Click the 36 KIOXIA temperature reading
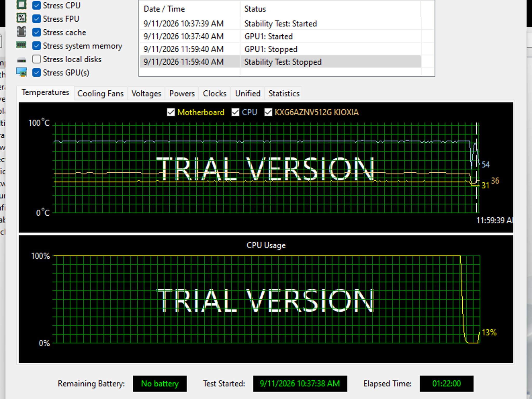Image resolution: width=532 pixels, height=399 pixels. (x=495, y=181)
